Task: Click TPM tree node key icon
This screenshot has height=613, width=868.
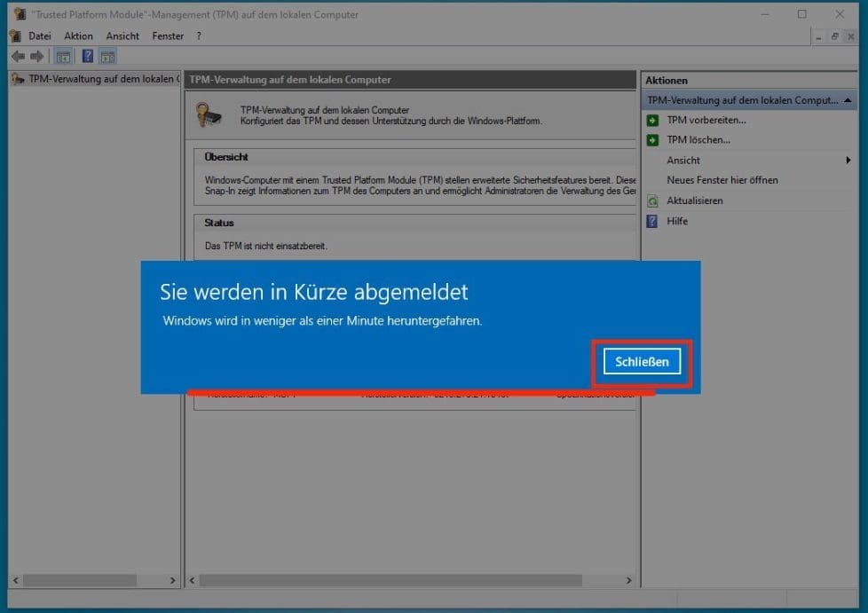Action: pos(19,79)
